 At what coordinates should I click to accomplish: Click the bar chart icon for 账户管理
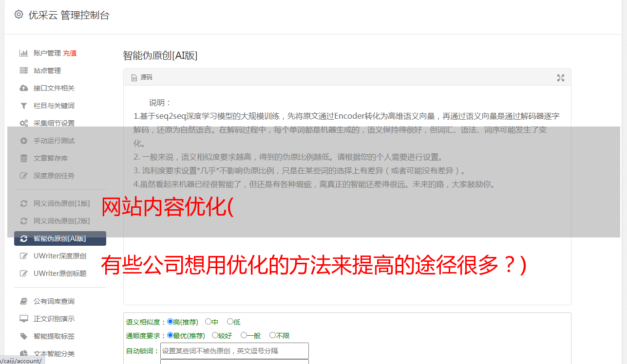click(x=23, y=53)
